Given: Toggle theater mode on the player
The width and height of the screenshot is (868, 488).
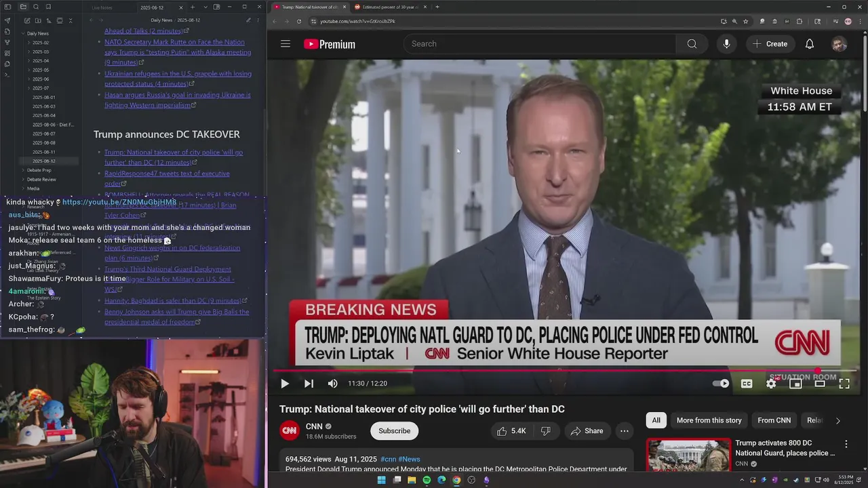Looking at the screenshot, I should (820, 384).
